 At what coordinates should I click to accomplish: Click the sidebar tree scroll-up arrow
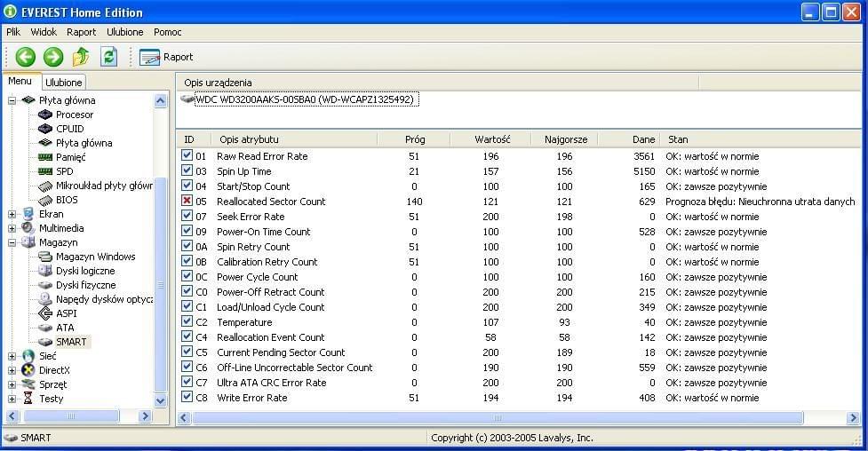(x=161, y=100)
